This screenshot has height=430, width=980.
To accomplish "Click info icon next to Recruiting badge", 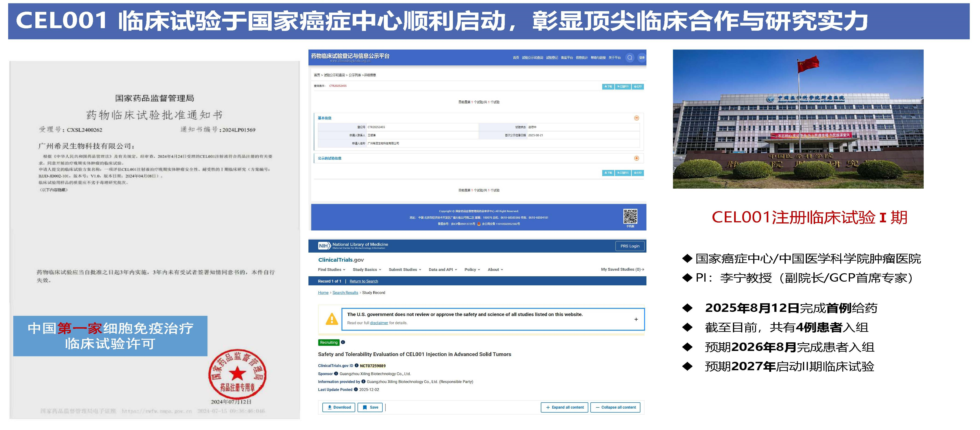I will click(343, 342).
